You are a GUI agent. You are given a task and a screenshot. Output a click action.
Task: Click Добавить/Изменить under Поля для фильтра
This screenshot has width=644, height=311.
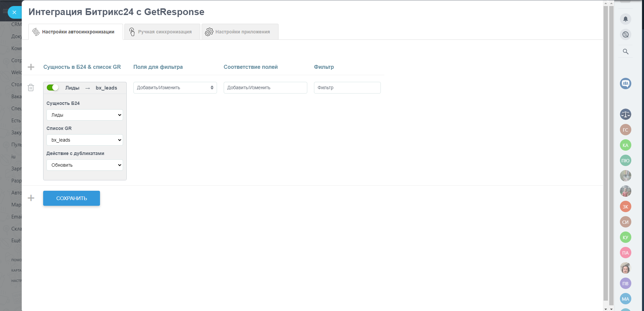(x=175, y=88)
